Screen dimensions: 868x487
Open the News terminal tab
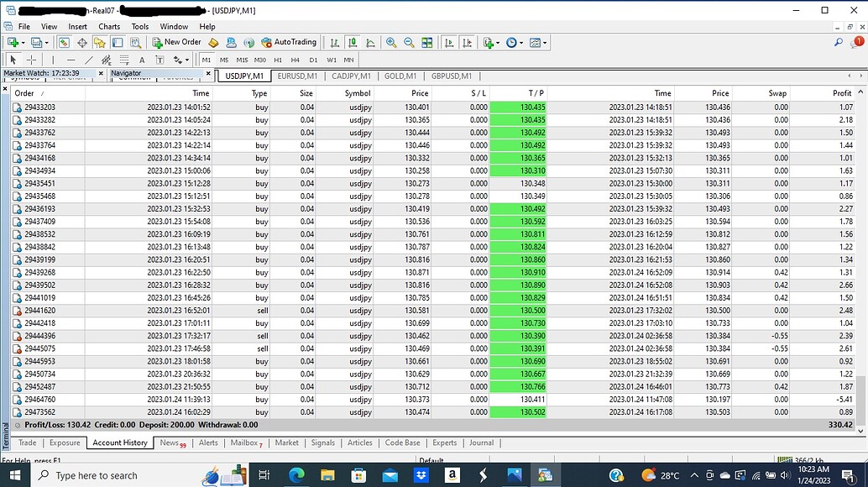(x=173, y=442)
